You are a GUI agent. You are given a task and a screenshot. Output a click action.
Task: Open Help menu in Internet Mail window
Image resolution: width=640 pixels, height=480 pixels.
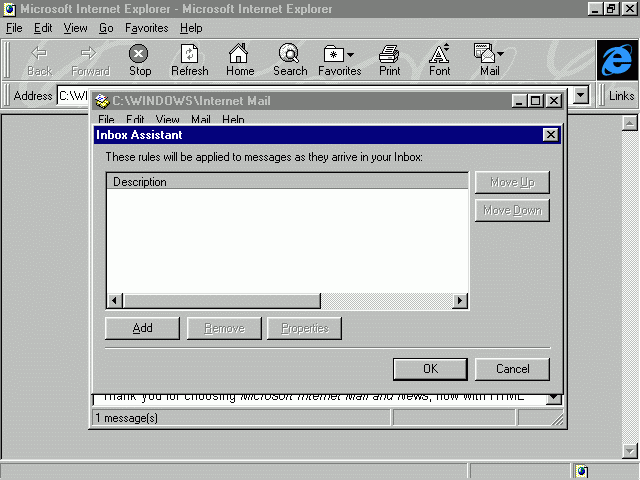(233, 120)
